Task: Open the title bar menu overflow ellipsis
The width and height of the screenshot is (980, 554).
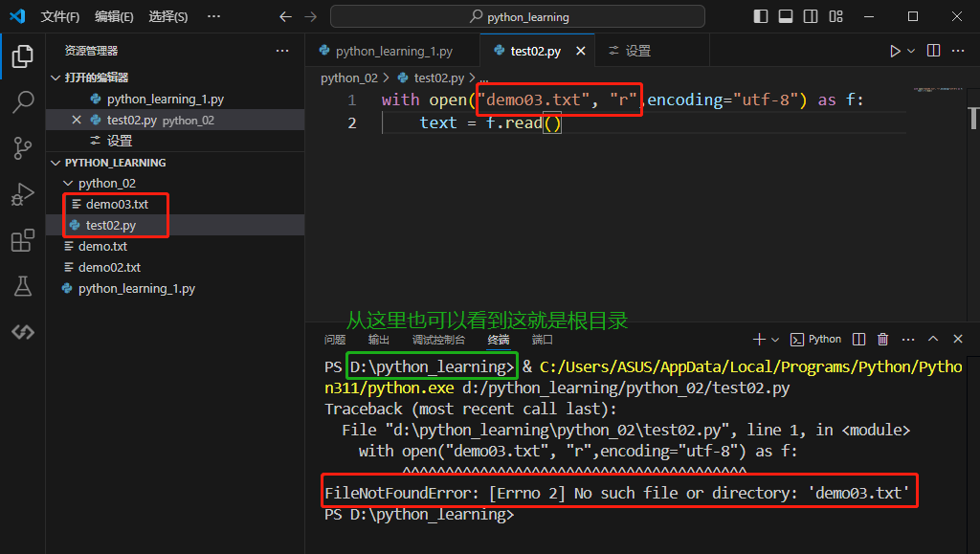Action: (213, 16)
